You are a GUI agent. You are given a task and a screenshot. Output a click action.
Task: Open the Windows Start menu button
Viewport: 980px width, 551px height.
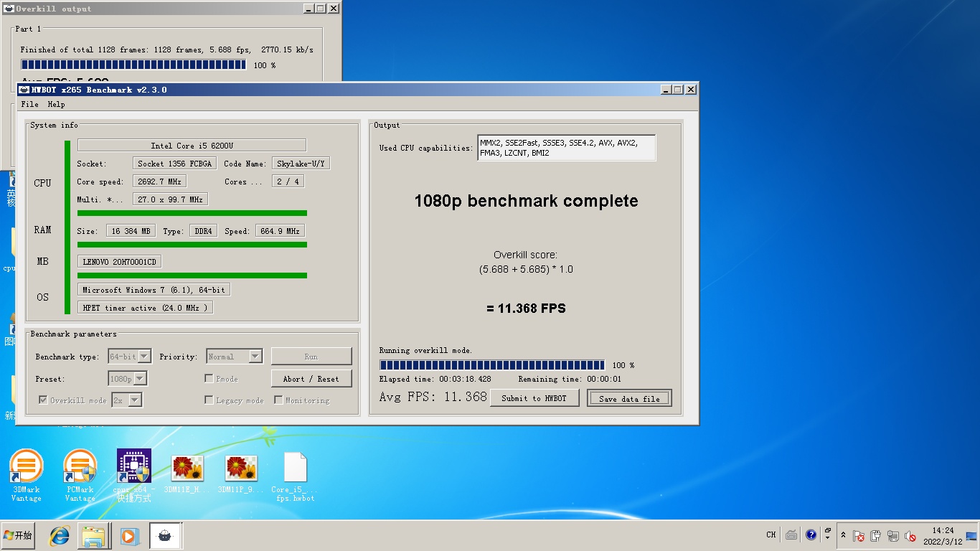click(18, 535)
